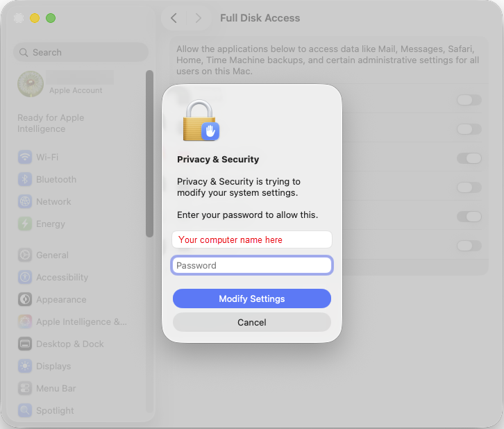Open the Displays sun icon
This screenshot has width=504, height=429.
point(25,366)
